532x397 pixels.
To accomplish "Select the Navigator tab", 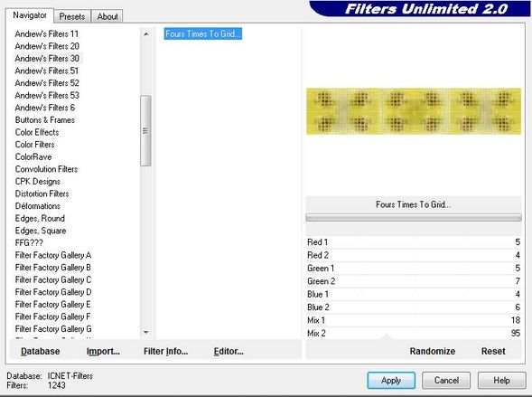I will click(x=30, y=15).
